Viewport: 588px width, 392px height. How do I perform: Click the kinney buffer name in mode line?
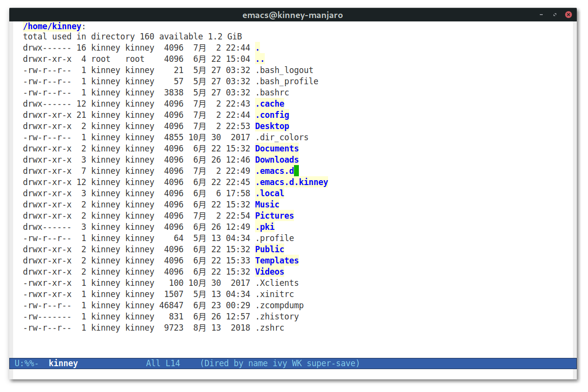63,363
